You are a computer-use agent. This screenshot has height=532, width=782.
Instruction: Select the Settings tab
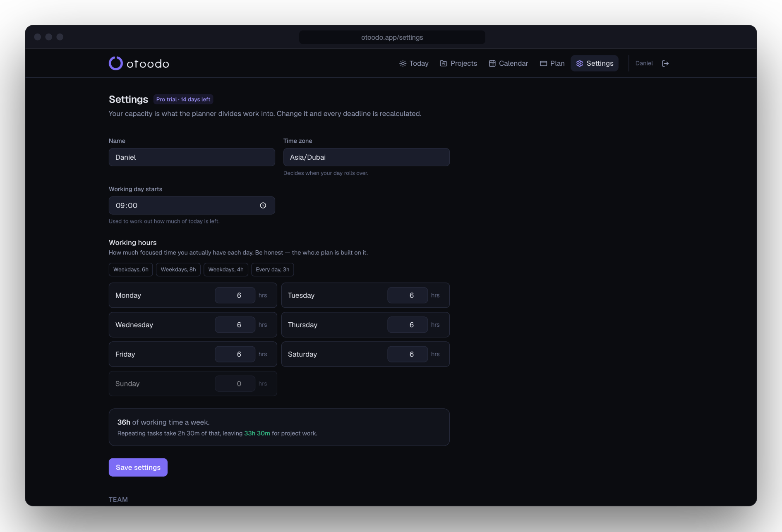595,63
